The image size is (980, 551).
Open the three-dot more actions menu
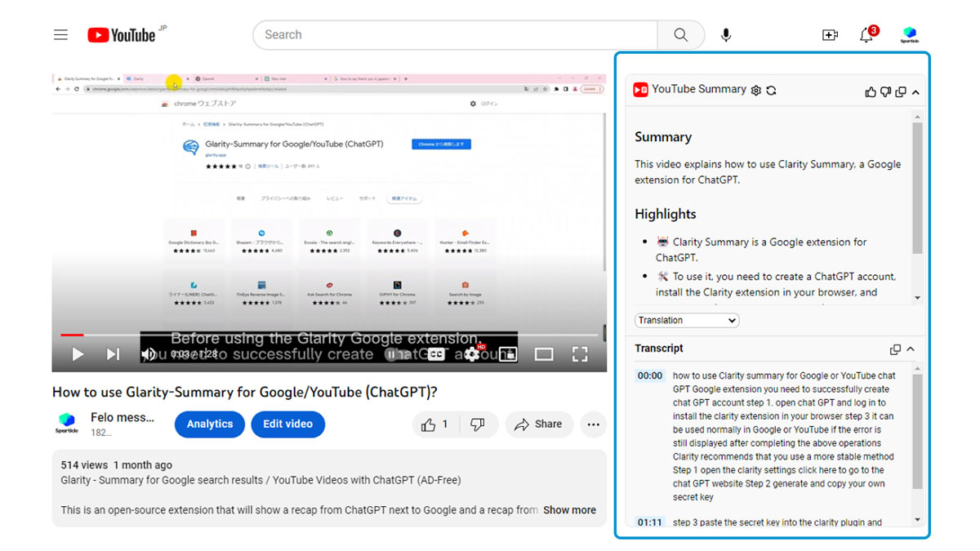594,424
